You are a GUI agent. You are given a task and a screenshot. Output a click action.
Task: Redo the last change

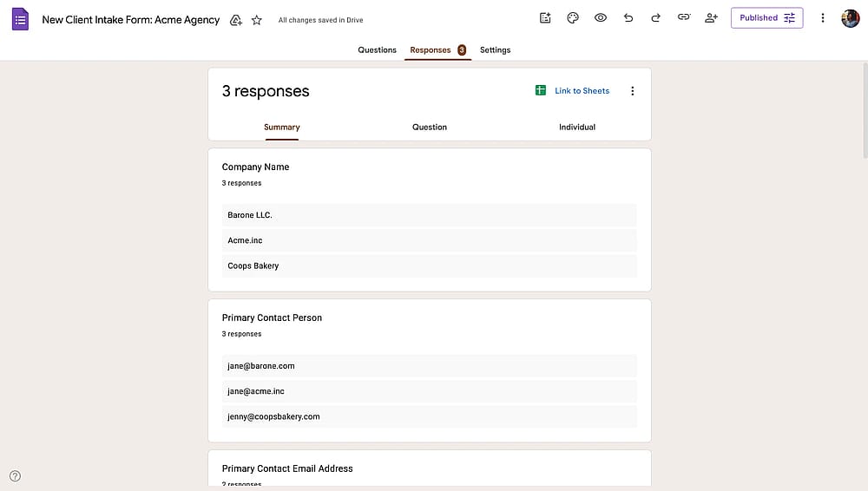click(656, 17)
